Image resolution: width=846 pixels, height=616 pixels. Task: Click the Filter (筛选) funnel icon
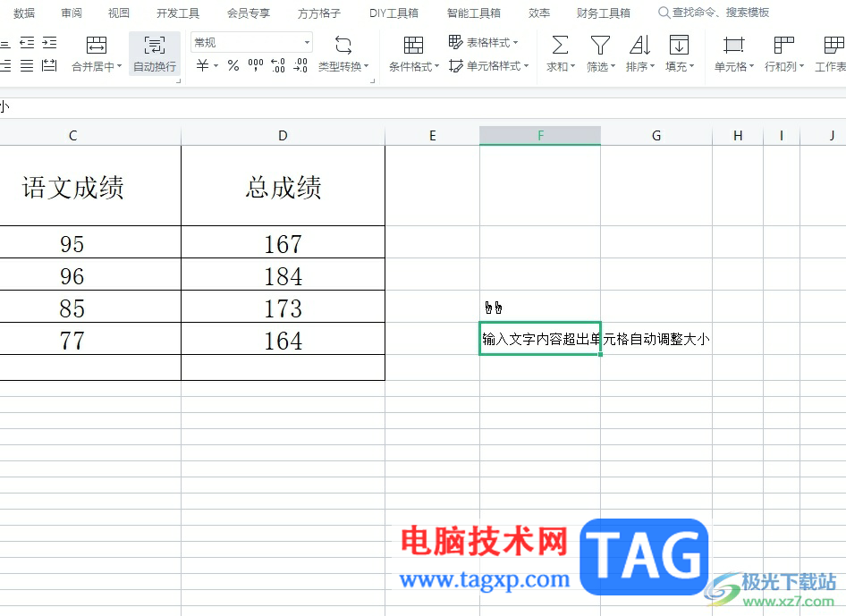tap(600, 46)
